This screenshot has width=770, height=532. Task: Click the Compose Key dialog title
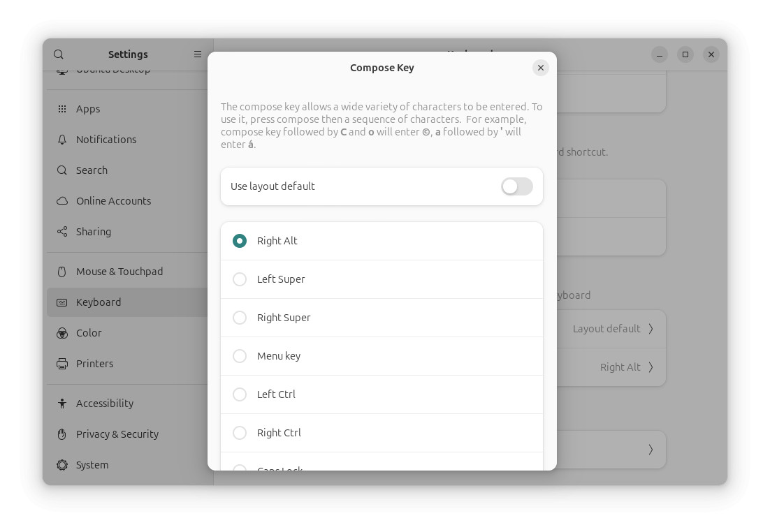(382, 68)
